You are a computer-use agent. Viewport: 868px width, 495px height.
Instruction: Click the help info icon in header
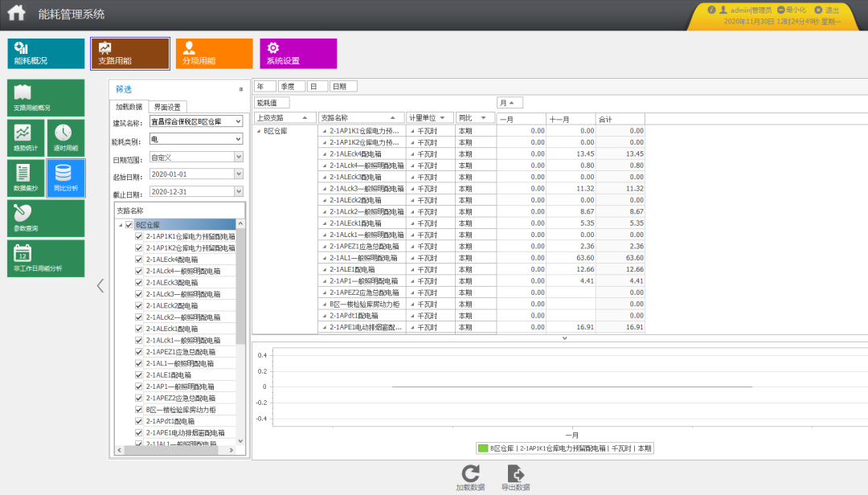711,10
